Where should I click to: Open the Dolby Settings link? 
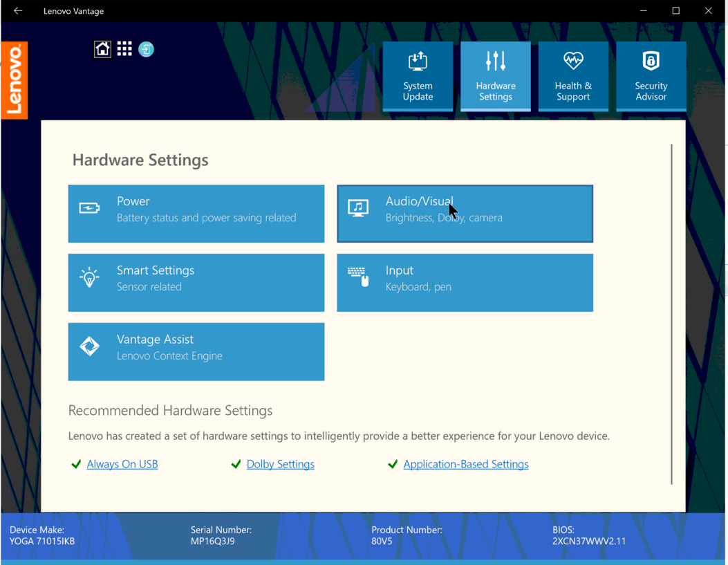click(x=281, y=464)
